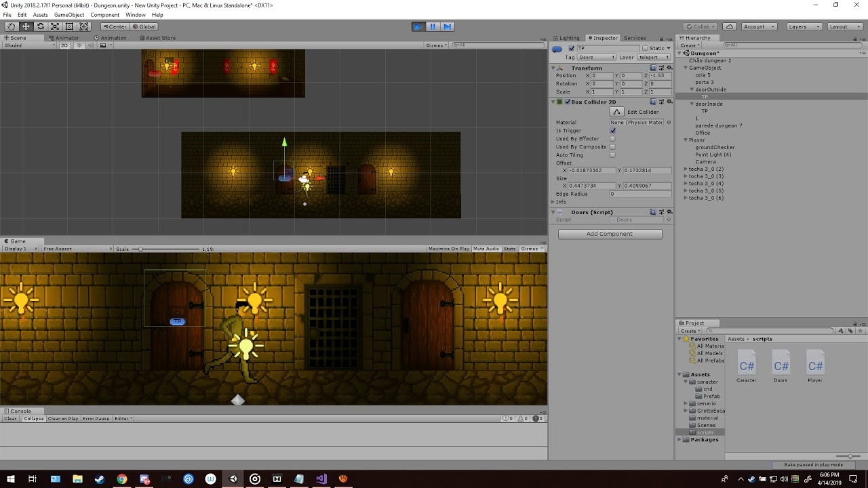Select the Scale tool in the toolbar
The height and width of the screenshot is (488, 868).
(55, 26)
